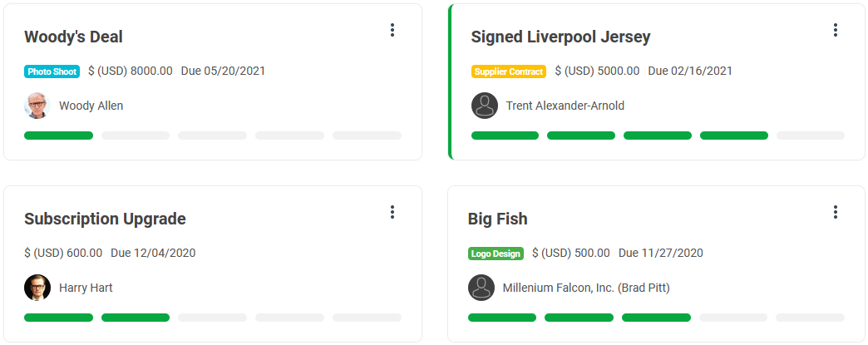Open the Subscription Upgrade options menu
The width and height of the screenshot is (868, 345).
(392, 211)
